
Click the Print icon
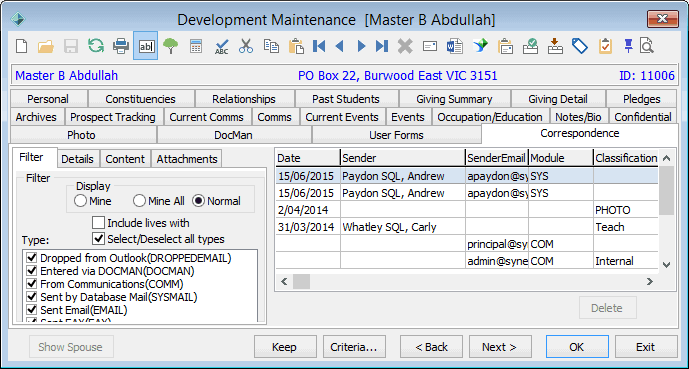121,46
